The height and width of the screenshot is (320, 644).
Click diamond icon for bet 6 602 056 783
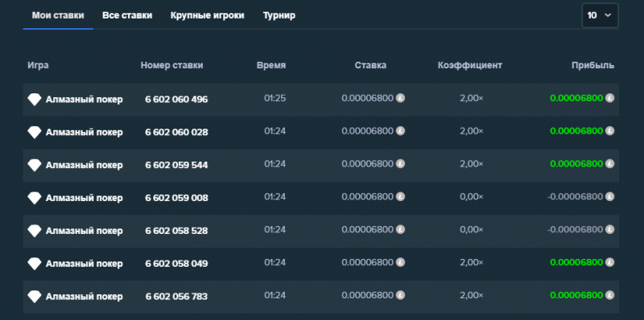[x=35, y=296]
